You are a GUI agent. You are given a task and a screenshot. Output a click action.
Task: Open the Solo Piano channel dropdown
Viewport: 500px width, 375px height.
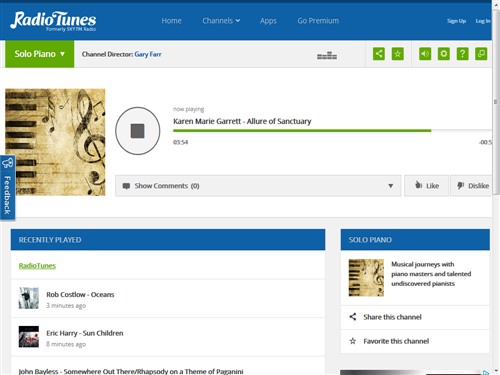(x=39, y=54)
